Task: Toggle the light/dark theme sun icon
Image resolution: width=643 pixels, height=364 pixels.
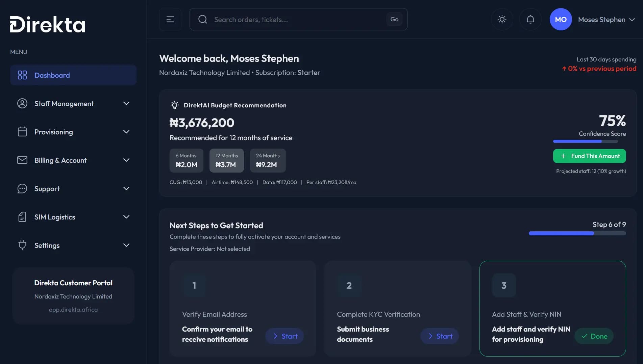Action: click(x=502, y=20)
